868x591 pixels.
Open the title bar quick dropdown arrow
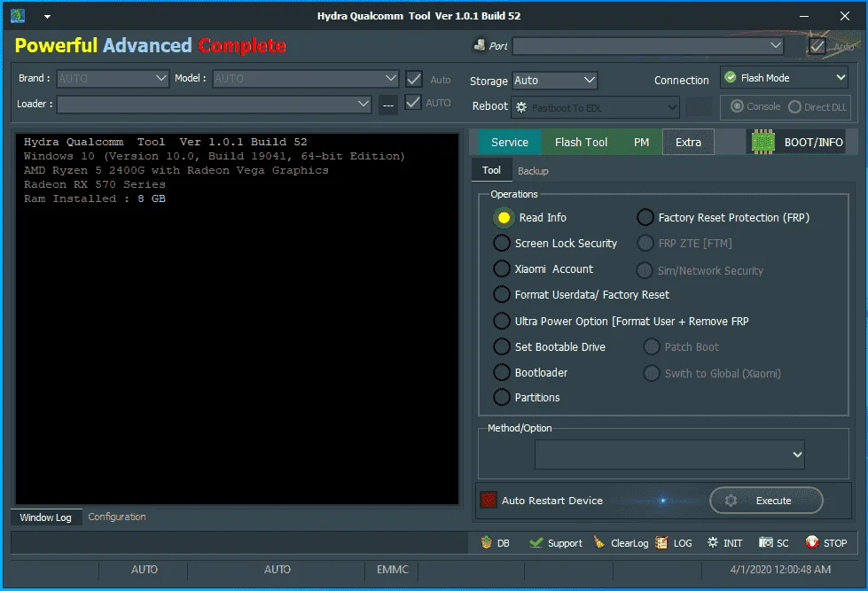coord(48,17)
